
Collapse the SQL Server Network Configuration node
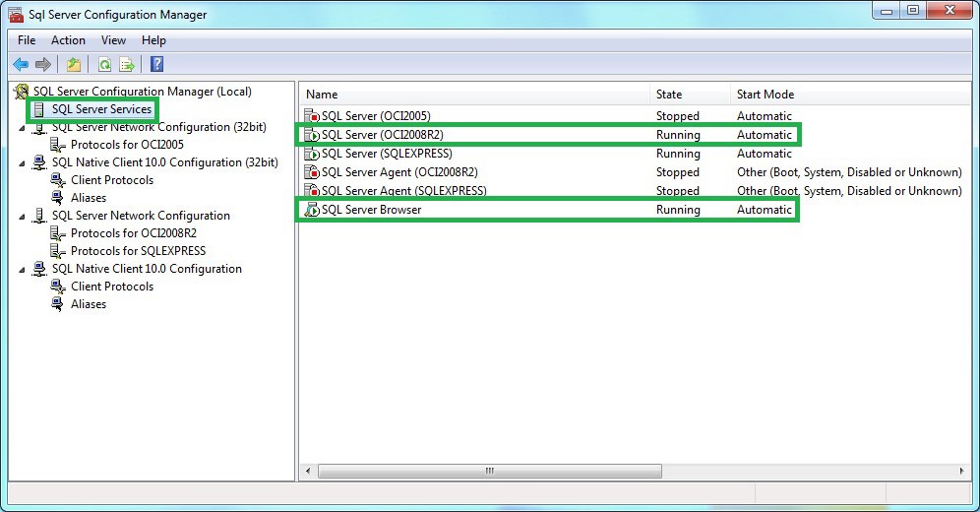pyautogui.click(x=23, y=217)
